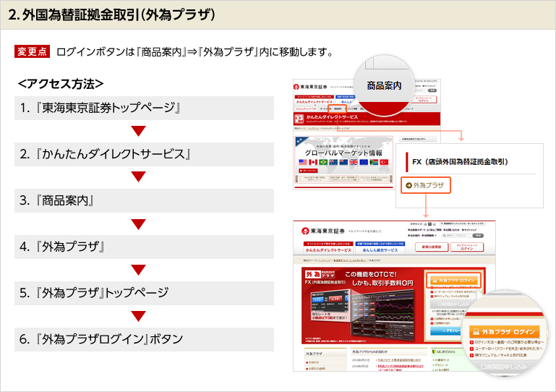
Task: Click the FX（店頭外国為替証拠金取引） heading
Action: 461,162
